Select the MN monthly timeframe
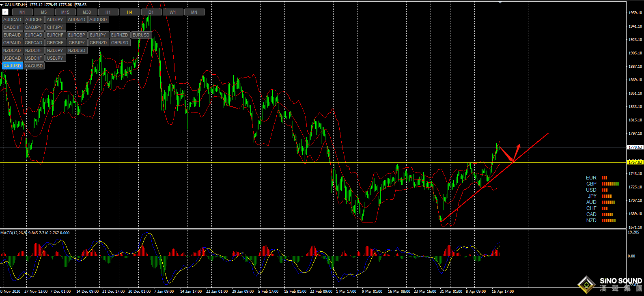Viewport: 644px width, 296px height. [194, 12]
